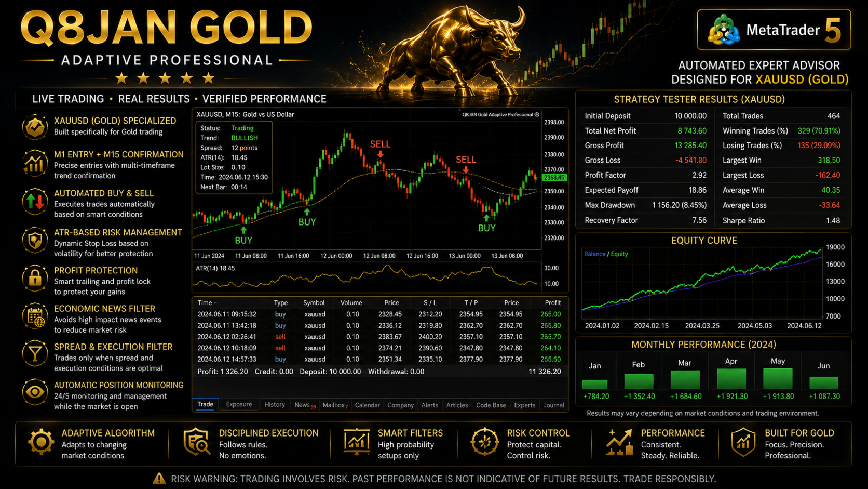Screen dimensions: 868x489
Task: Open the History tab
Action: point(275,404)
